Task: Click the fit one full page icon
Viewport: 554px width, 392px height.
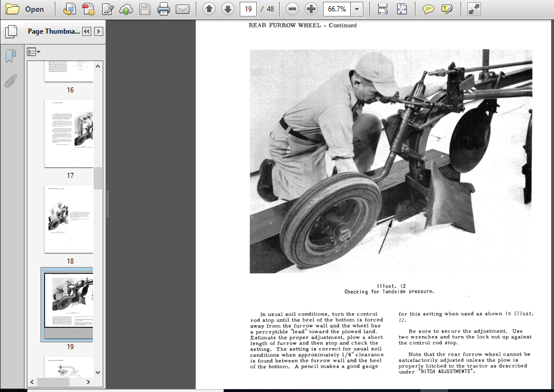Action: click(402, 9)
